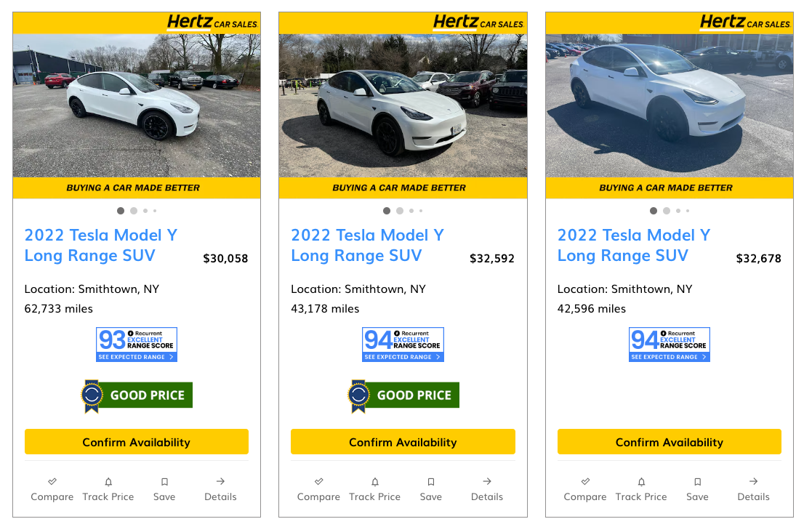The width and height of the screenshot is (812, 527).
Task: Expand See Expected Range on 42,596-mile listing
Action: pos(670,357)
